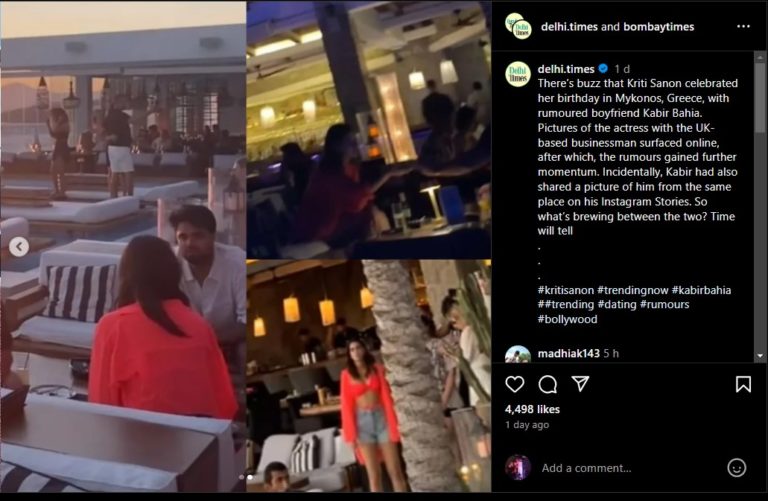Screen dimensions: 768x501
Task: Share post using paper plane icon
Action: (580, 384)
